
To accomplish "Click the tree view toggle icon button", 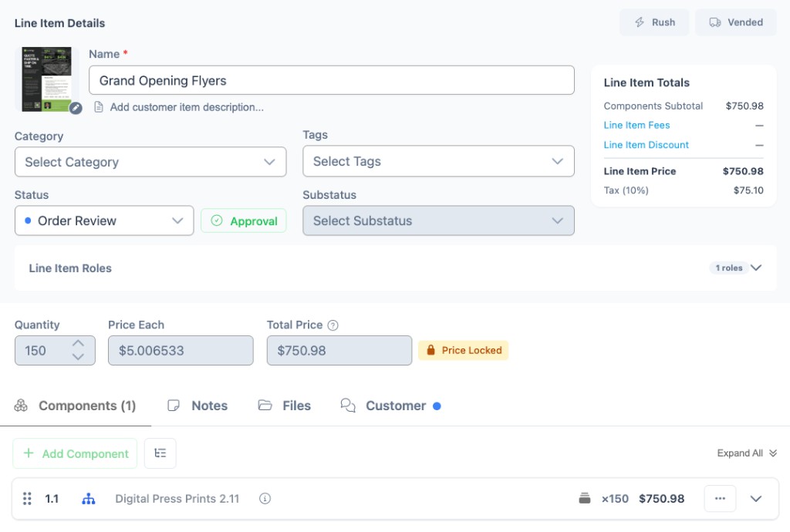I will point(160,453).
